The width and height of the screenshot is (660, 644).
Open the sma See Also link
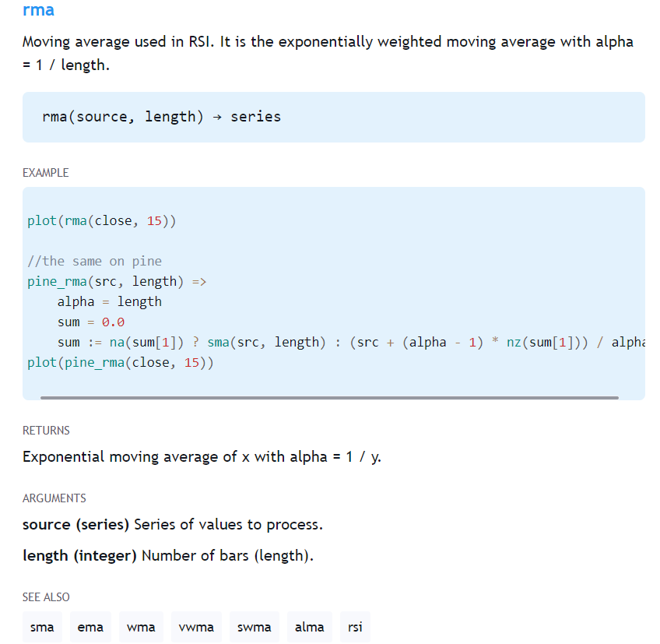(42, 627)
